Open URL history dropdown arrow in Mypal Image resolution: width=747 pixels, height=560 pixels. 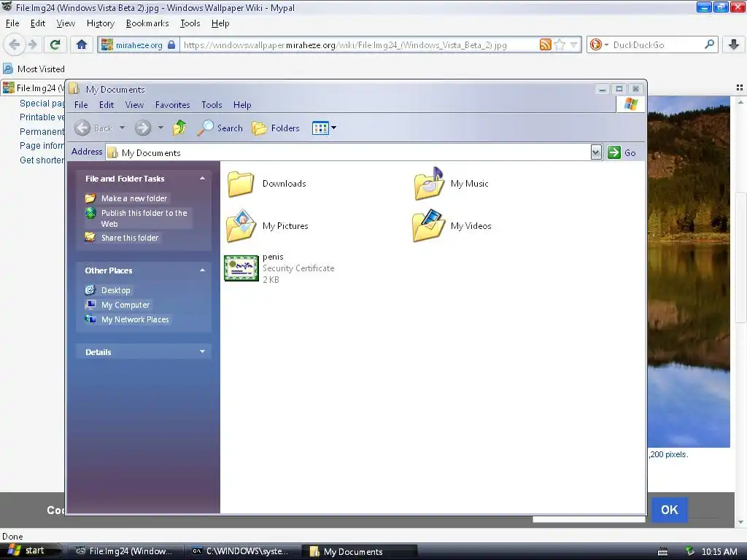click(x=573, y=45)
